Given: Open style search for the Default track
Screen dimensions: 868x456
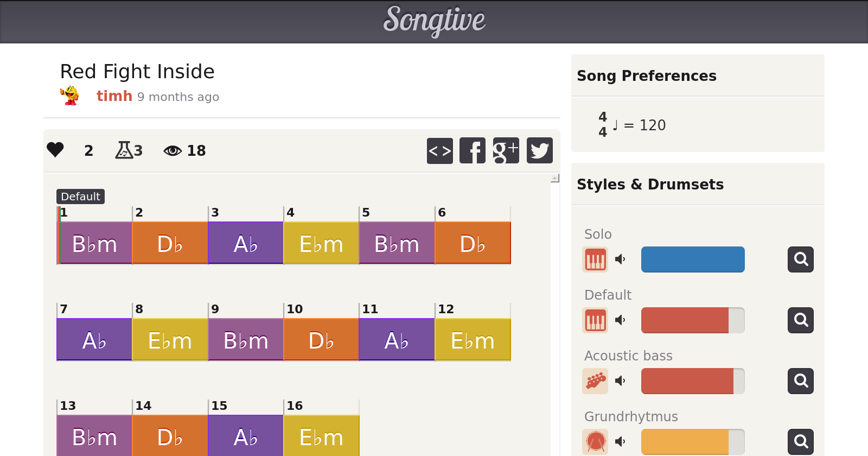Looking at the screenshot, I should point(800,320).
